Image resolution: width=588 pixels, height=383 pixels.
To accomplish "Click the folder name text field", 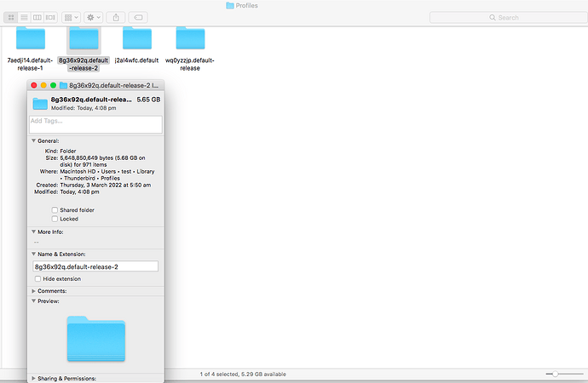I will pyautogui.click(x=95, y=266).
